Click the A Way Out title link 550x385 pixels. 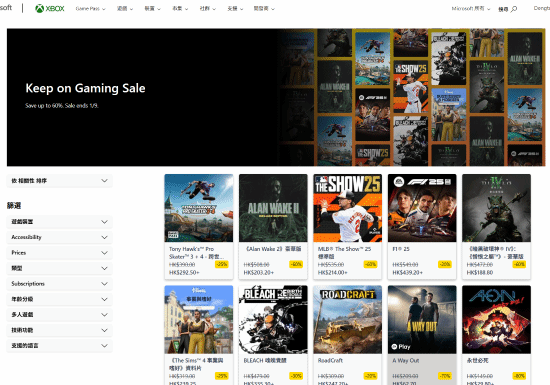click(405, 360)
